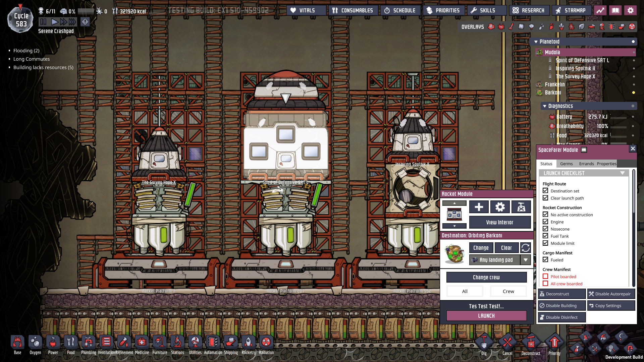Select Barkoni in the planetoid list
Screen dimensions: 644x362
point(553,93)
